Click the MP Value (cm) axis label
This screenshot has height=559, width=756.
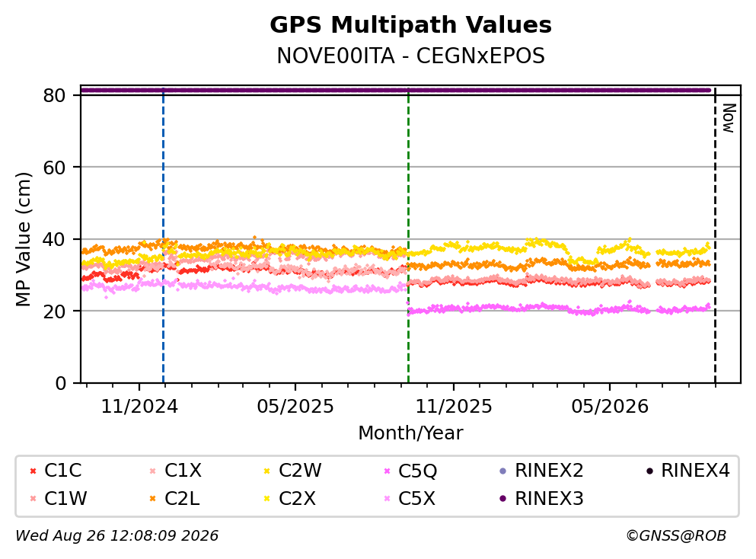23,239
